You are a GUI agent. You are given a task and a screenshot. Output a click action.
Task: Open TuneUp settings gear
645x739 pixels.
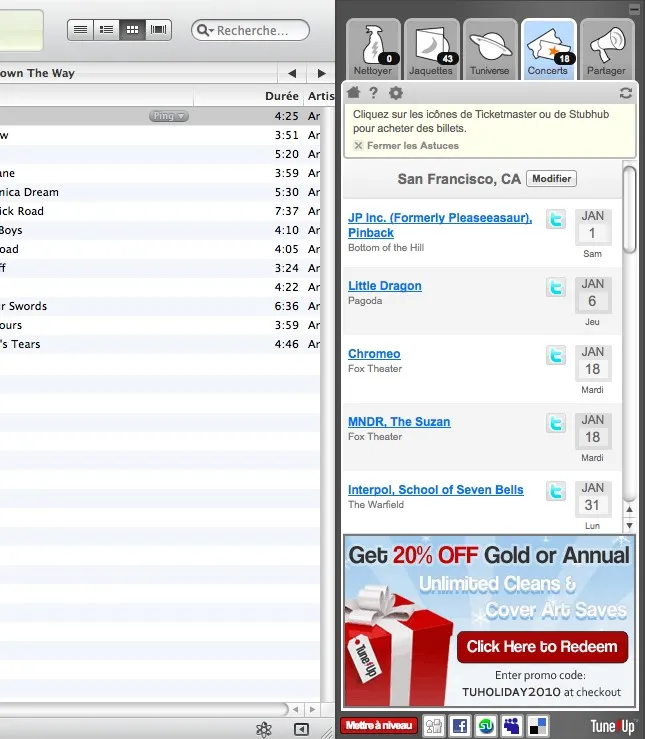click(x=396, y=93)
